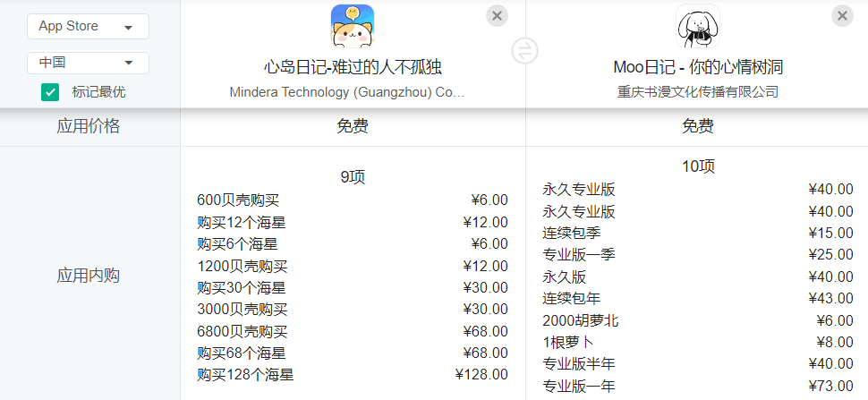Click the ¥73.00 price value
This screenshot has width=868, height=400.
pyautogui.click(x=831, y=386)
